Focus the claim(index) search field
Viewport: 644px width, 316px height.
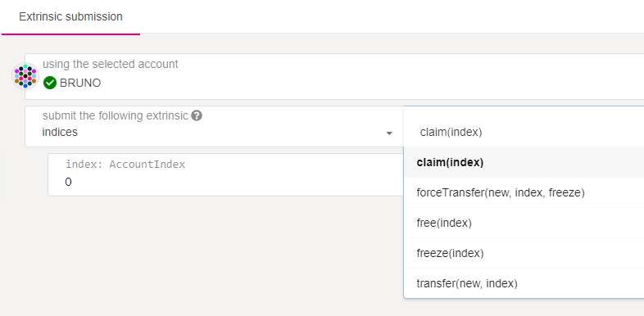[524, 132]
